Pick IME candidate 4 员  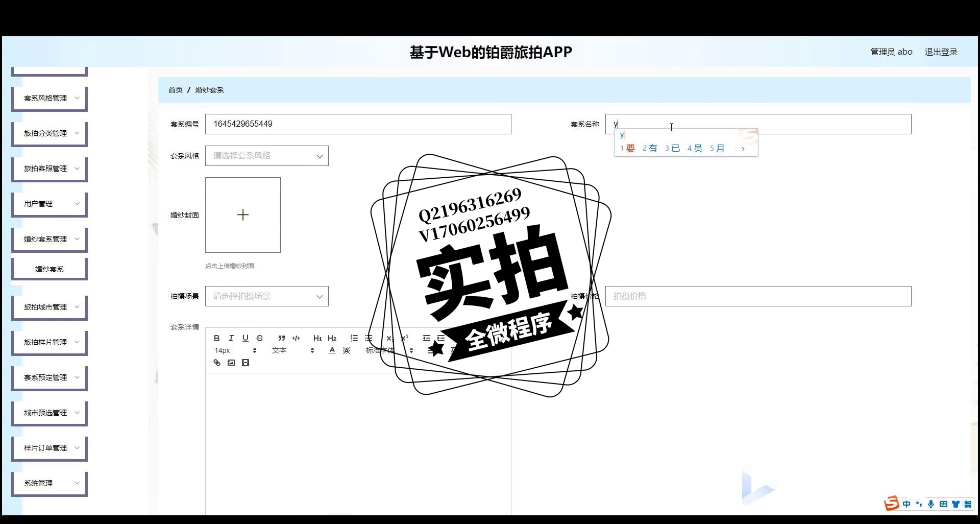click(x=695, y=149)
